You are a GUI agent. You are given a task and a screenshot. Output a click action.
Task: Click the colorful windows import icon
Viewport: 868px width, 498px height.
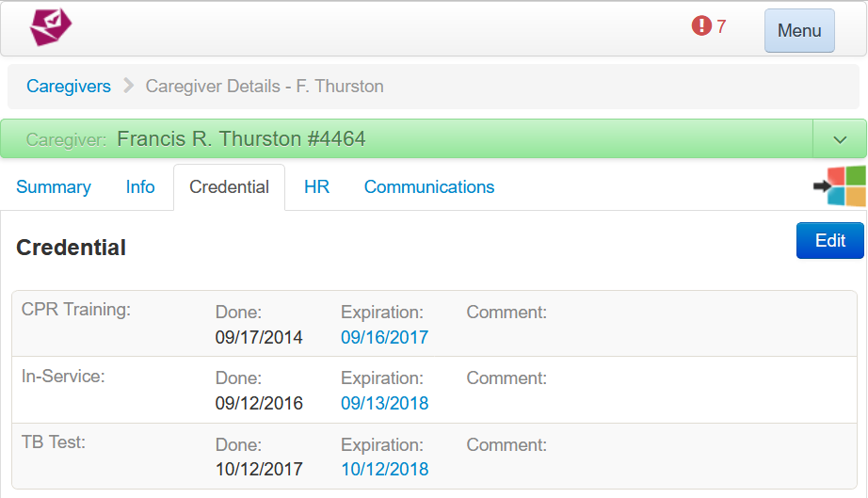point(839,186)
